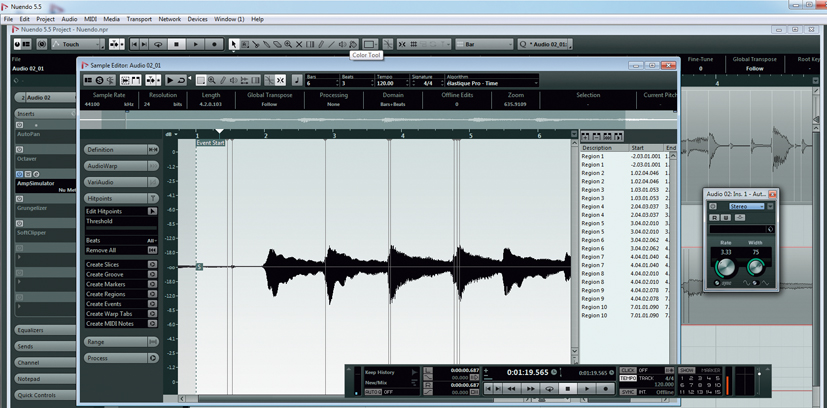Expand the VariAudio section
The image size is (827, 408).
tap(121, 182)
